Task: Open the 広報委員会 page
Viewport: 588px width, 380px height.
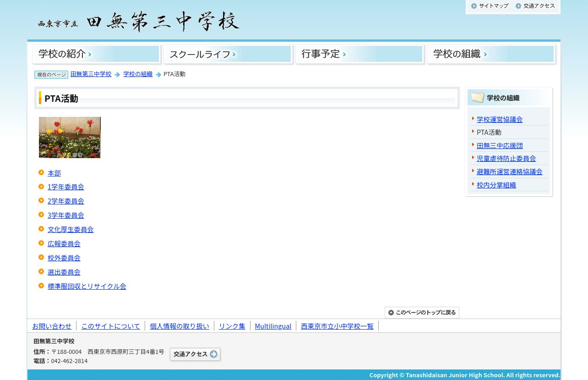Action: 64,244
